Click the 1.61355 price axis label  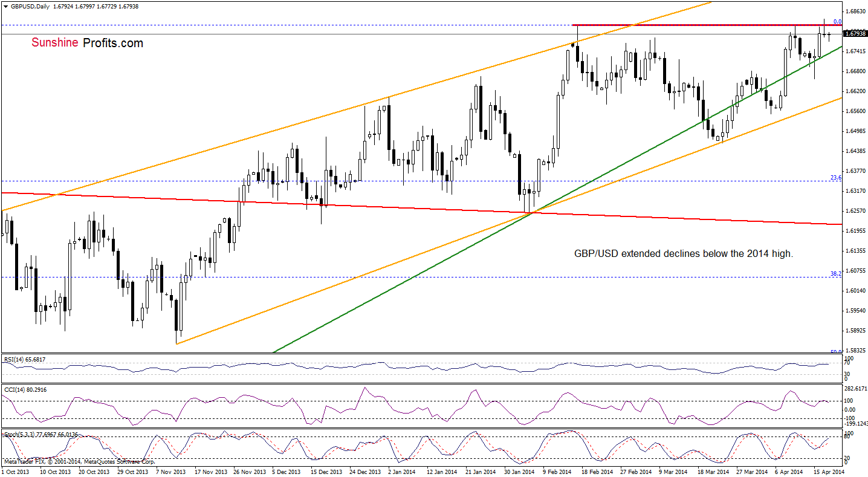[x=856, y=251]
